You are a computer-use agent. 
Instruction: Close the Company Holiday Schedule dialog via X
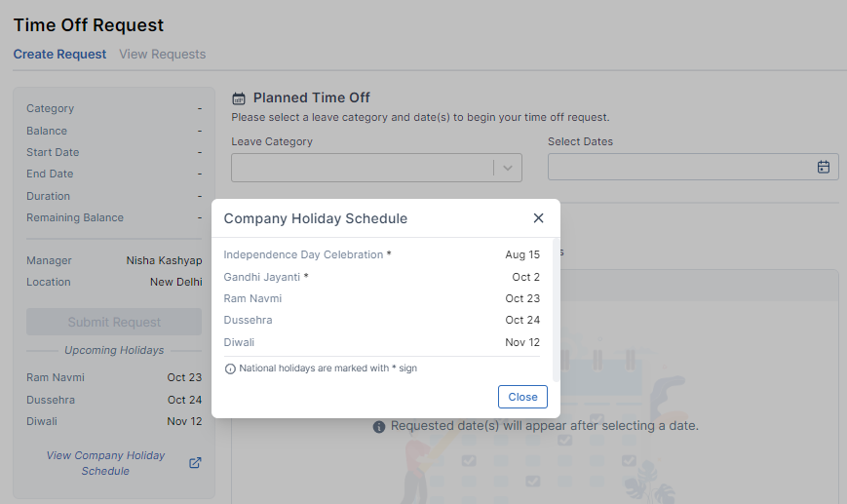tap(538, 217)
